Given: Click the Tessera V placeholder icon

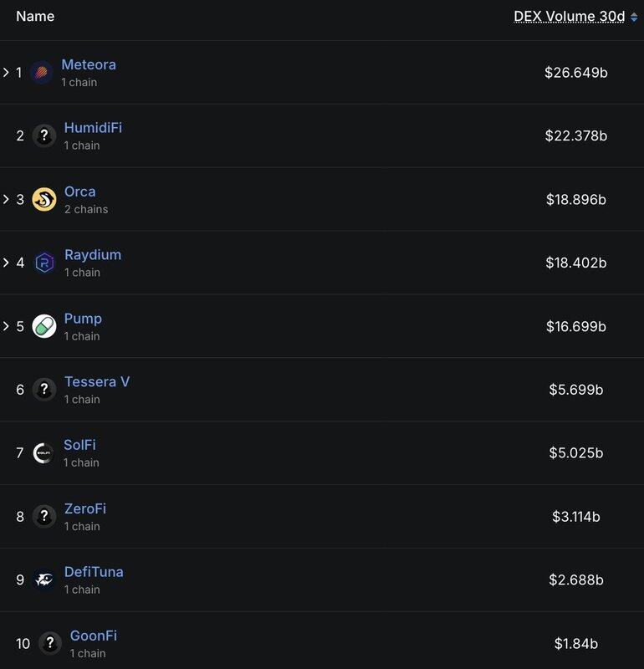Looking at the screenshot, I should 44,389.
